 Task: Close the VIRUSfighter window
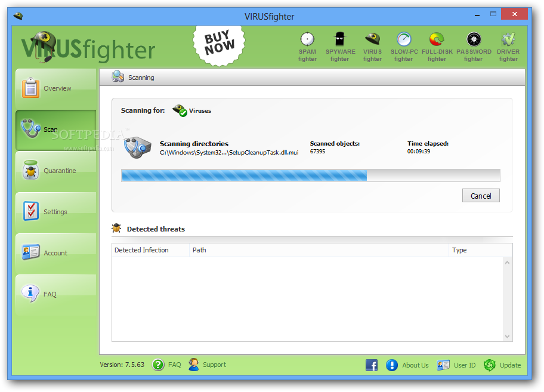[x=515, y=14]
